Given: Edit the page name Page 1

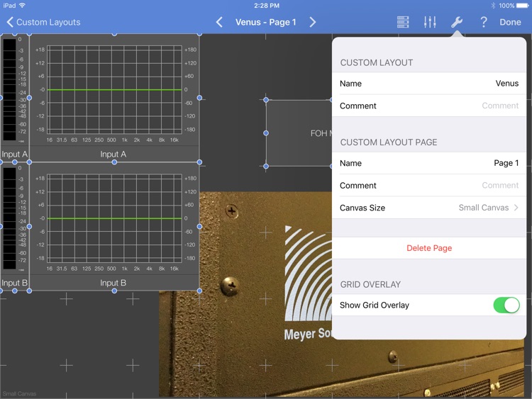Looking at the screenshot, I should (429, 163).
